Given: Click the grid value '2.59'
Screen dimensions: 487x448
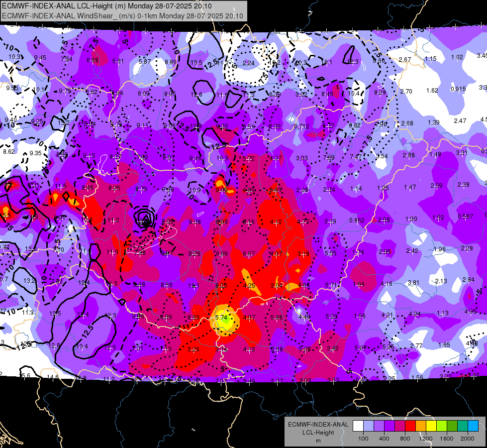Looking at the screenshot, I should 436,186.
